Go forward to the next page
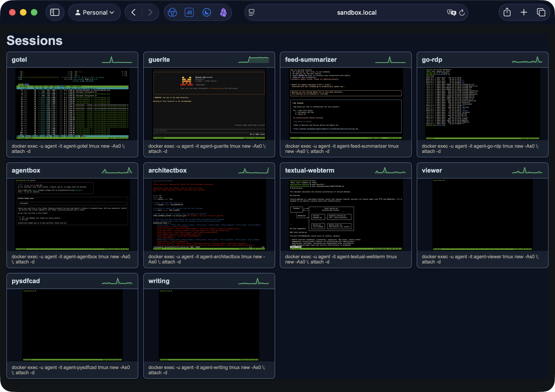This screenshot has height=392, width=555. (150, 12)
